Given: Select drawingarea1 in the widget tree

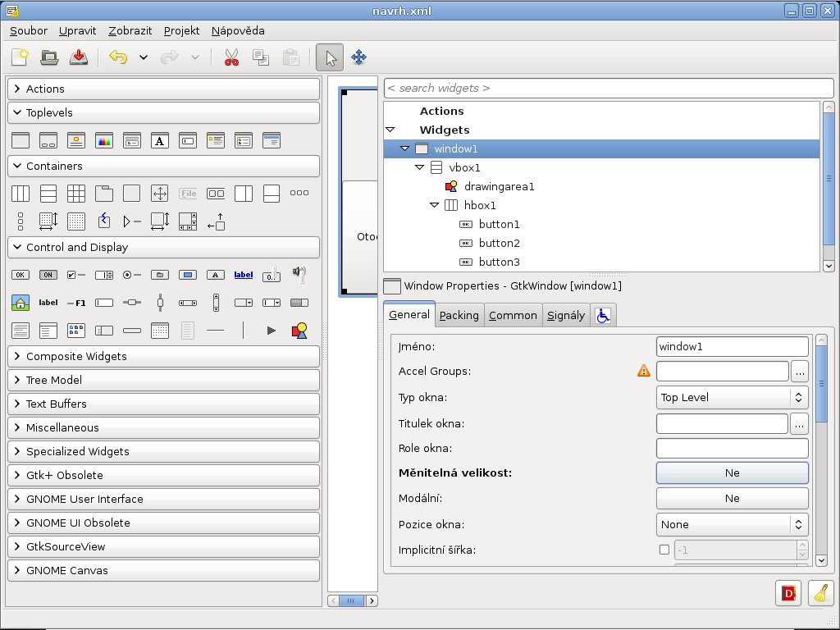Looking at the screenshot, I should (x=499, y=186).
